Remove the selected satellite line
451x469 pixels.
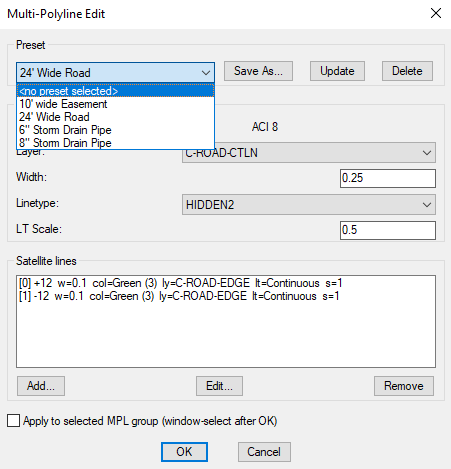[x=404, y=386]
